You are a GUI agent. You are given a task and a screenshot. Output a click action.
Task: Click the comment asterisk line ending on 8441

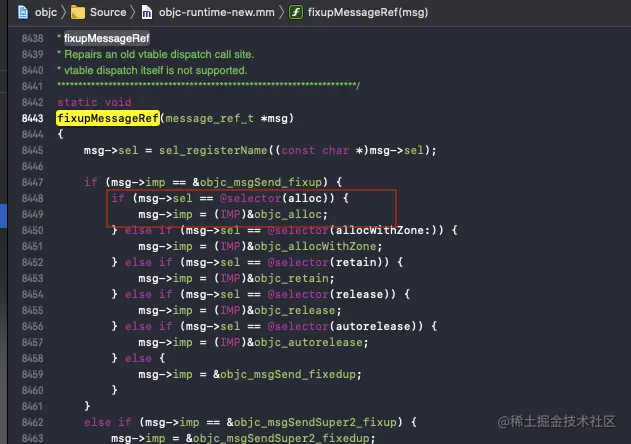(x=208, y=85)
